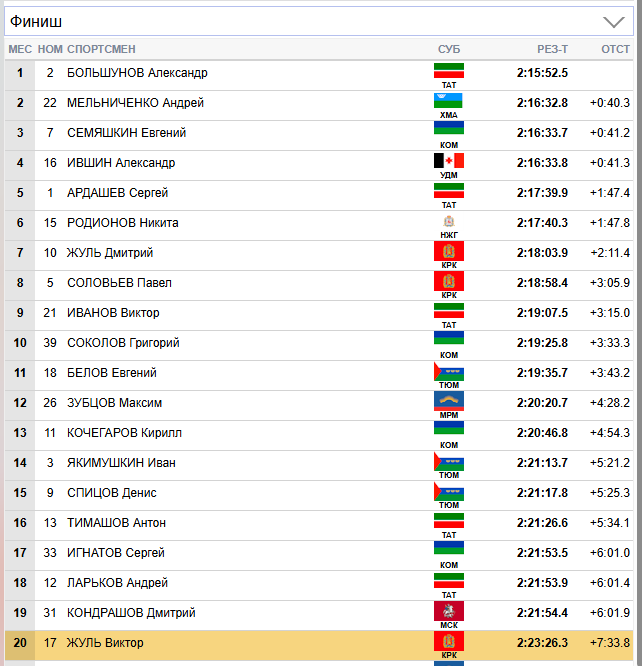The width and height of the screenshot is (642, 666).
Task: Click НЖГ emblem beside РОДИОНОВ Никита
Action: (449, 220)
